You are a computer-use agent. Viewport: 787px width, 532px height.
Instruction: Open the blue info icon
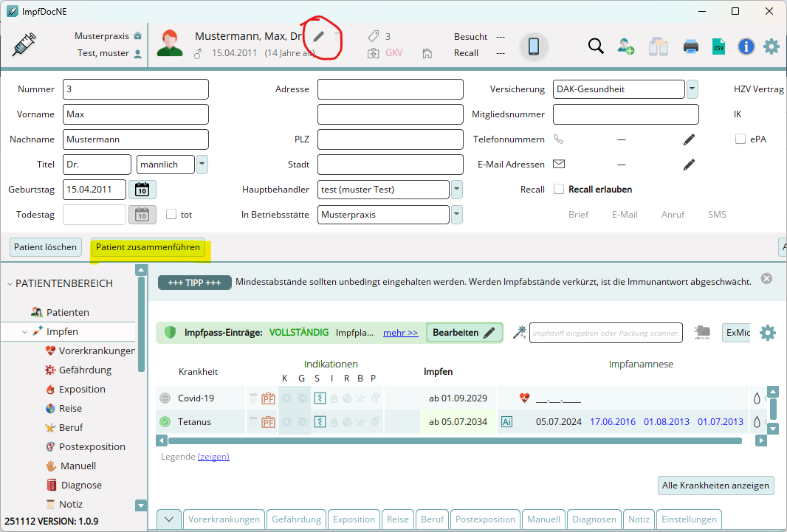[746, 46]
